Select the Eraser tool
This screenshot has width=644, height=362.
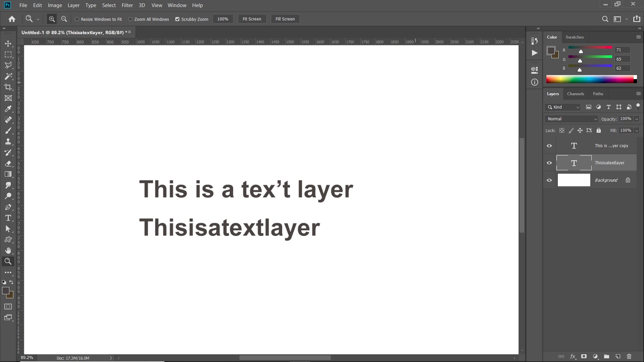coord(8,164)
